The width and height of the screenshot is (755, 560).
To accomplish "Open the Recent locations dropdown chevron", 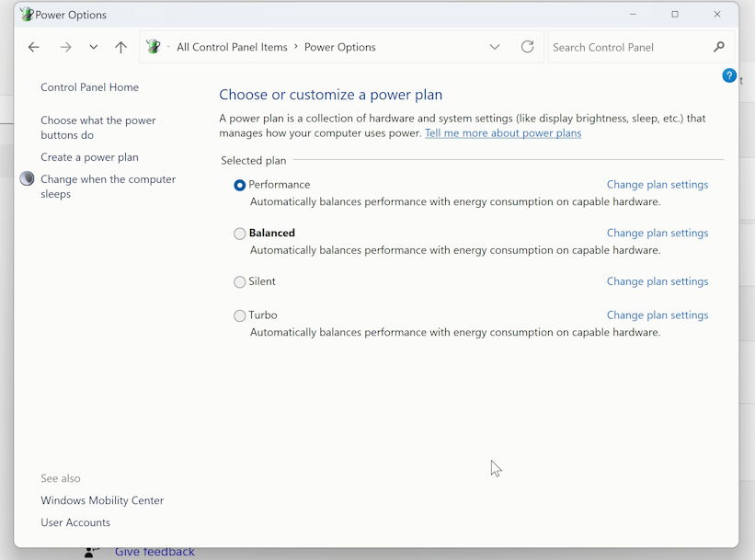I will 93,47.
